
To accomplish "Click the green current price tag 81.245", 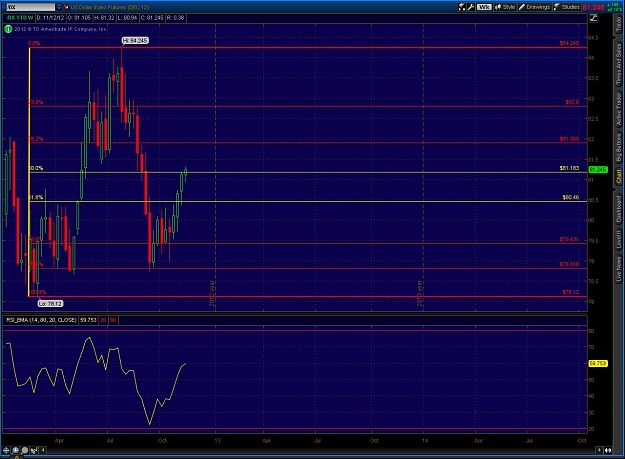I will (598, 169).
